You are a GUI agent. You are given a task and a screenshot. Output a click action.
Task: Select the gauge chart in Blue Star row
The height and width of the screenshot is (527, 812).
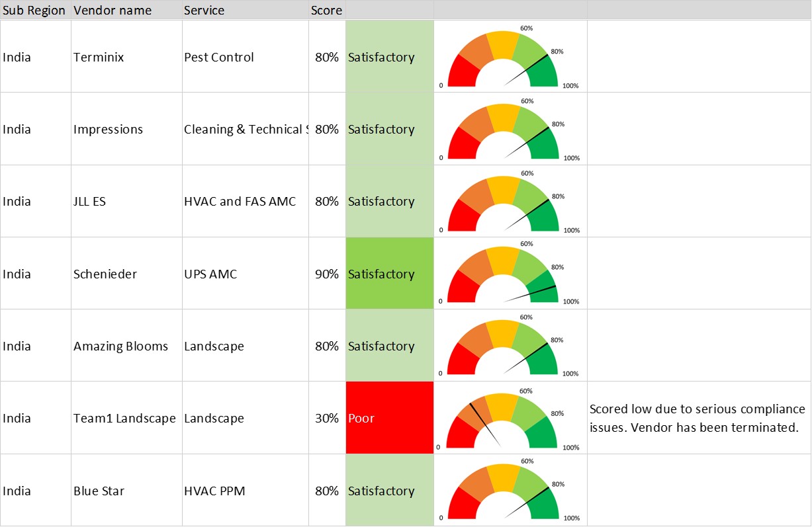509,490
